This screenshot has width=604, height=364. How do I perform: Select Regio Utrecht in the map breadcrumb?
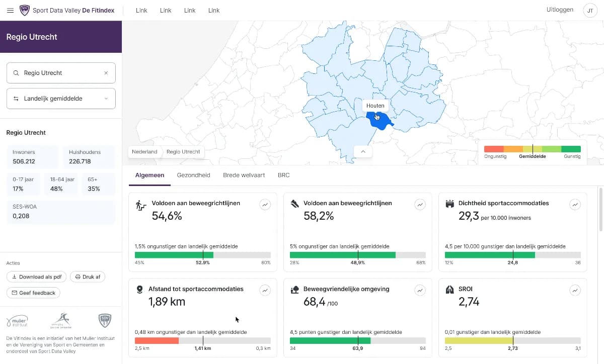tap(183, 152)
